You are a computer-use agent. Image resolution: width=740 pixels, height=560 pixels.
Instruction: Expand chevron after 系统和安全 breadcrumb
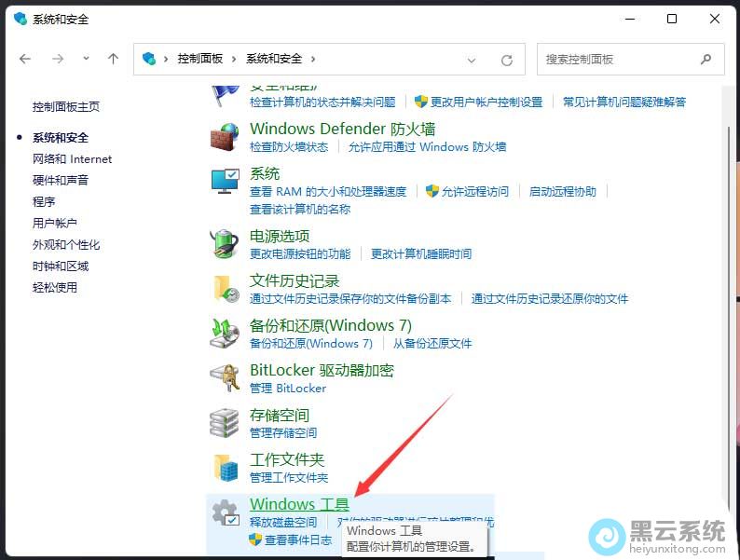[x=313, y=59]
